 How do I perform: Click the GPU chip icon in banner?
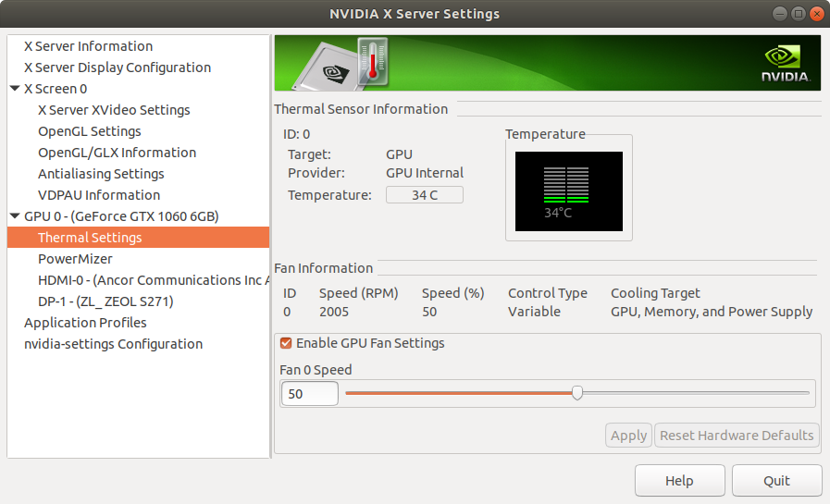pos(328,68)
